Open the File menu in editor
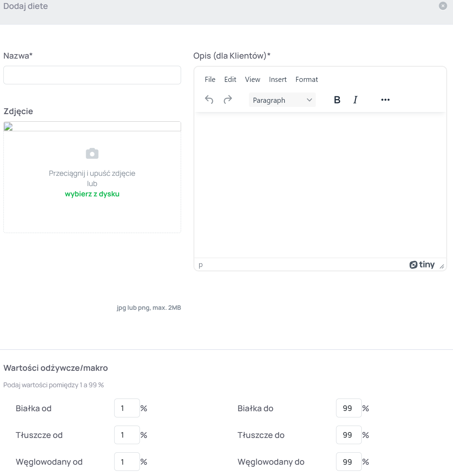This screenshot has height=476, width=453. (x=210, y=80)
